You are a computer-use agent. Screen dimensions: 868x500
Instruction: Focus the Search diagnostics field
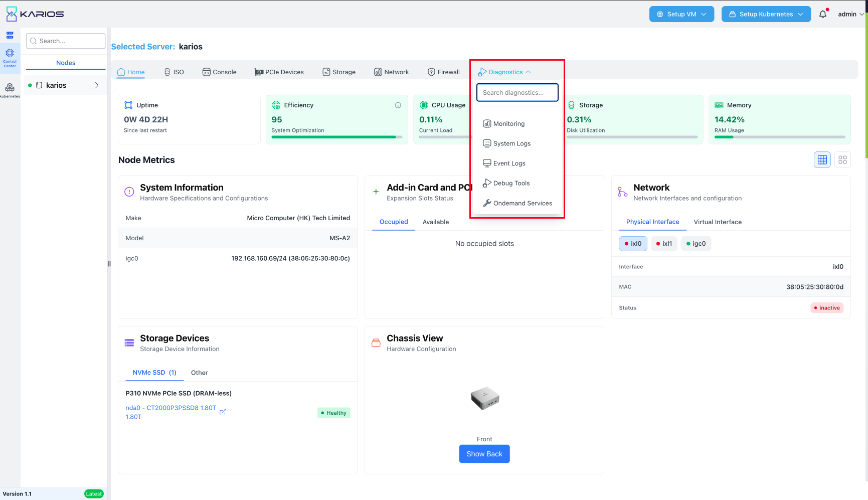pyautogui.click(x=517, y=93)
